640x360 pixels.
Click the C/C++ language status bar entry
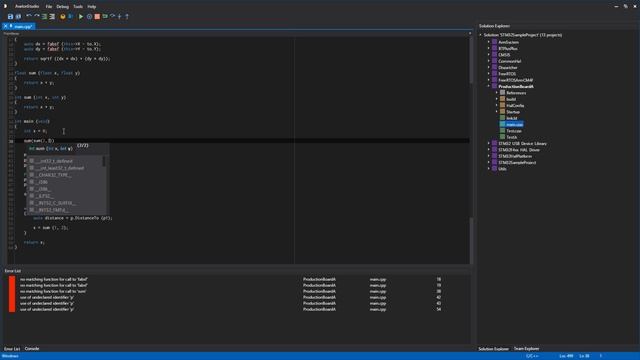[x=532, y=356]
